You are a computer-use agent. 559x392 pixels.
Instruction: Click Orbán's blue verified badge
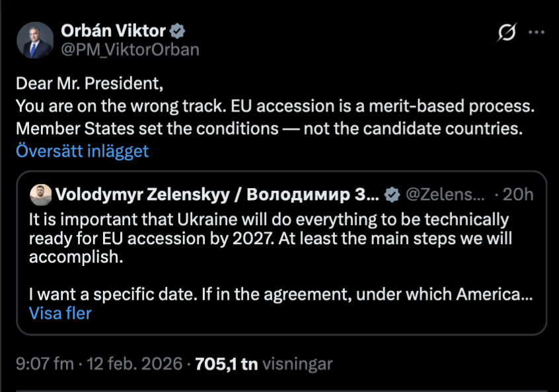(x=178, y=30)
